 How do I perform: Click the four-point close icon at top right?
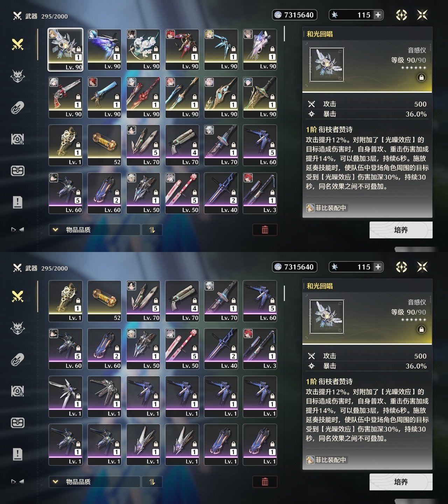tap(422, 15)
